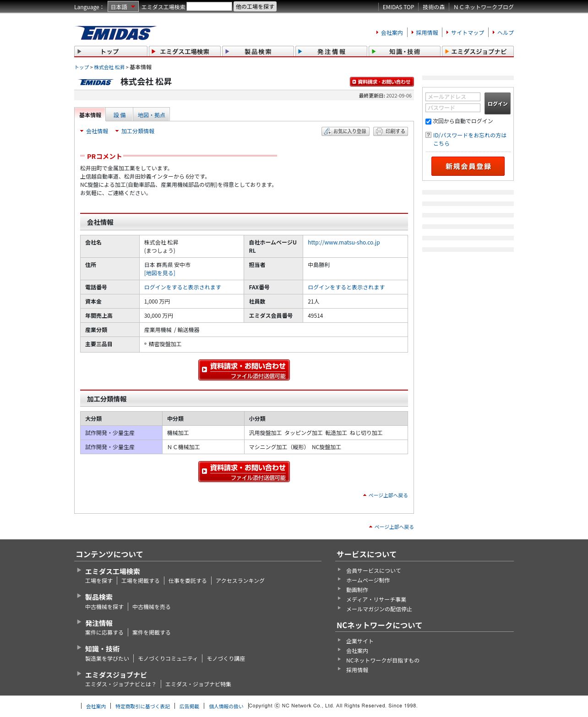588x717 pixels.
Task: Click 技術の森 header link
Action: [x=434, y=7]
